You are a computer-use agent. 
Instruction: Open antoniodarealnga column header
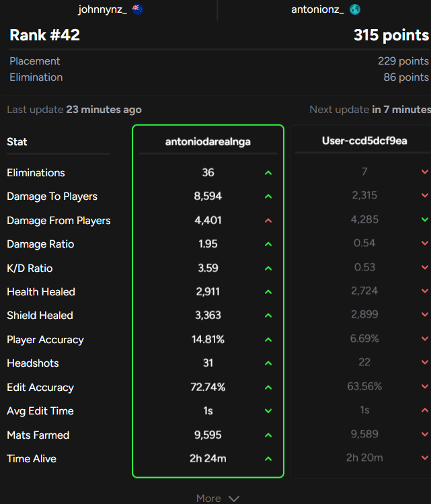208,142
